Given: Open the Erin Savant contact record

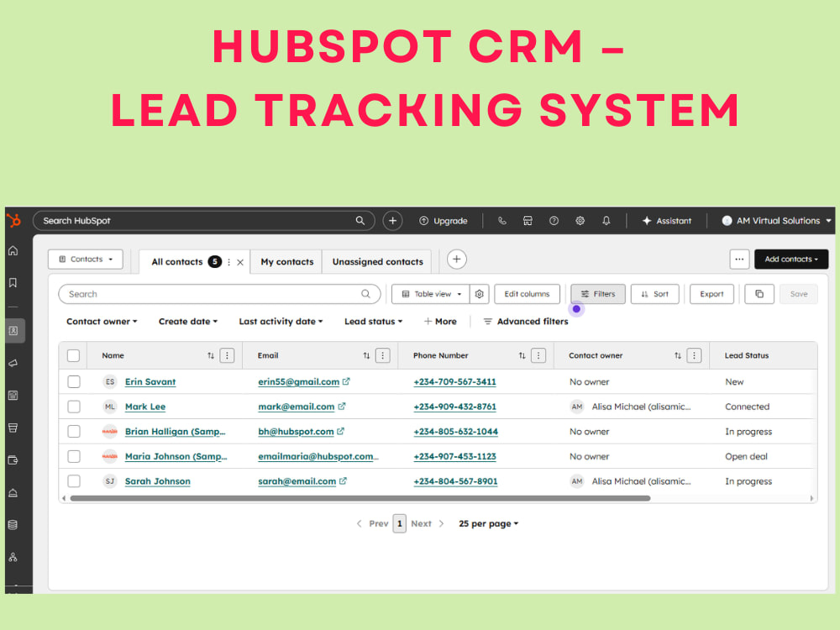Looking at the screenshot, I should coord(150,382).
